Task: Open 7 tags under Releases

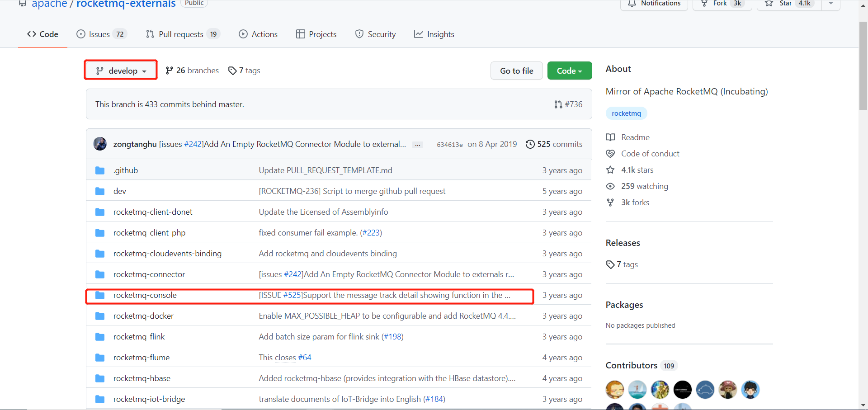Action: [622, 264]
